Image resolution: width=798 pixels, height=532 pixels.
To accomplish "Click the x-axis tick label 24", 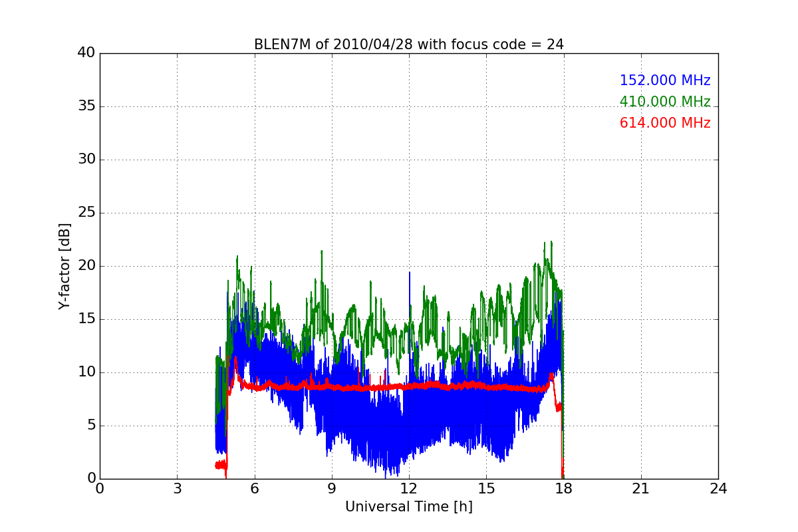I will pos(718,489).
